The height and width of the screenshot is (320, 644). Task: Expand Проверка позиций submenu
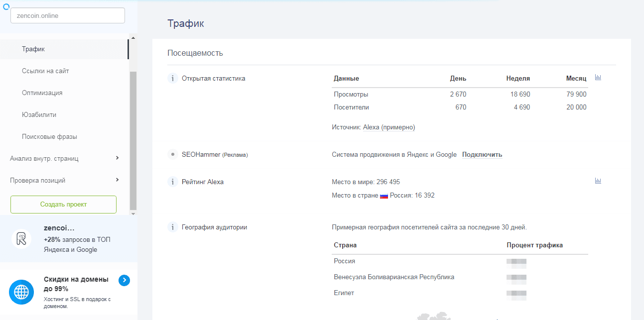pyautogui.click(x=117, y=180)
